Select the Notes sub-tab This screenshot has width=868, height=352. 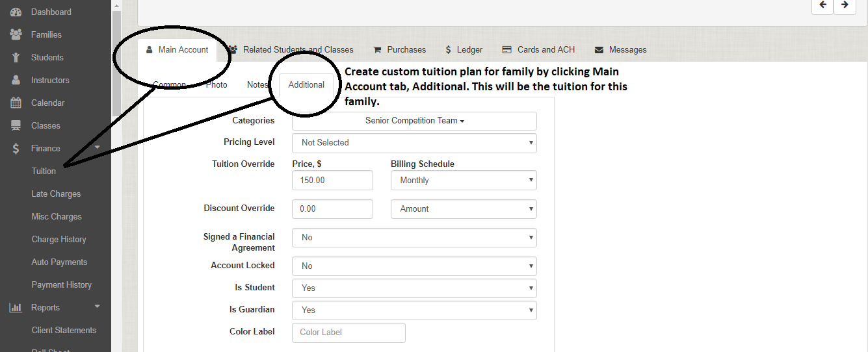(257, 84)
